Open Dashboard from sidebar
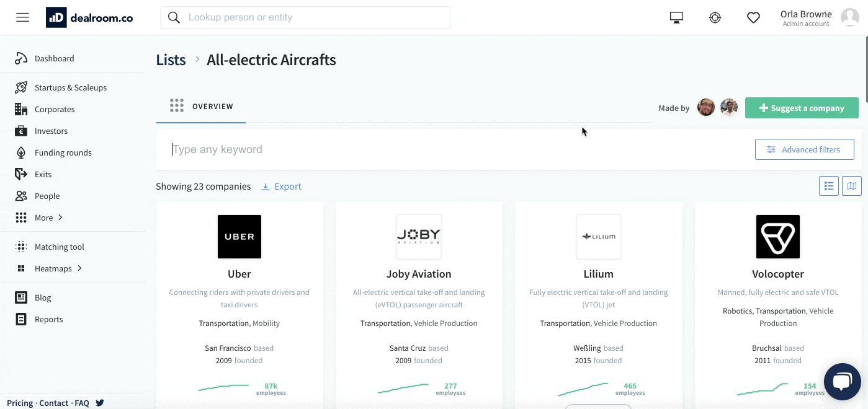This screenshot has width=868, height=409. [x=55, y=58]
